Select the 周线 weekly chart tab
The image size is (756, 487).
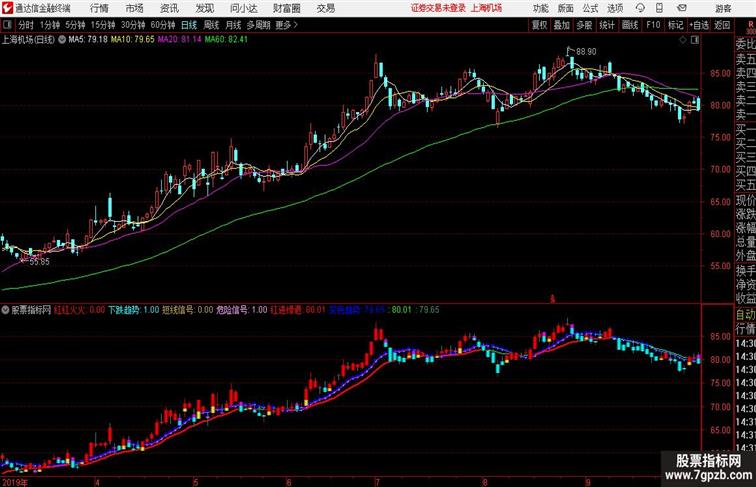point(211,25)
